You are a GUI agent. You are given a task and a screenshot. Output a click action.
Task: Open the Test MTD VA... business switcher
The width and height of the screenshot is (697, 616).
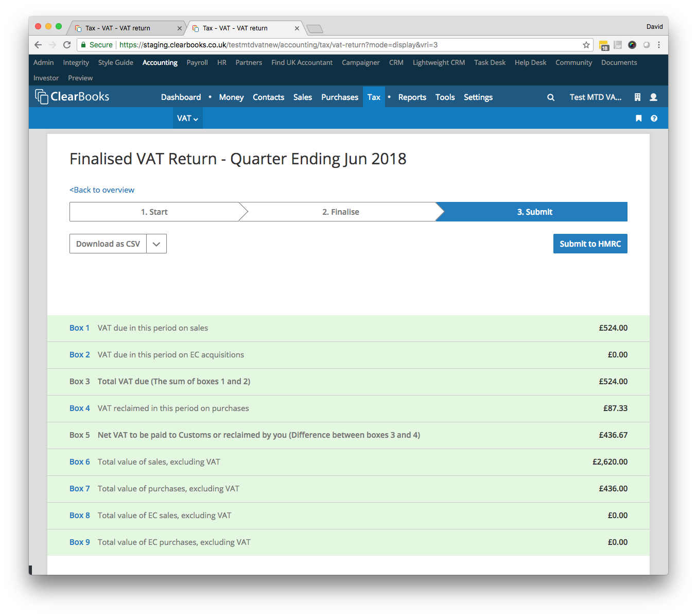click(596, 97)
